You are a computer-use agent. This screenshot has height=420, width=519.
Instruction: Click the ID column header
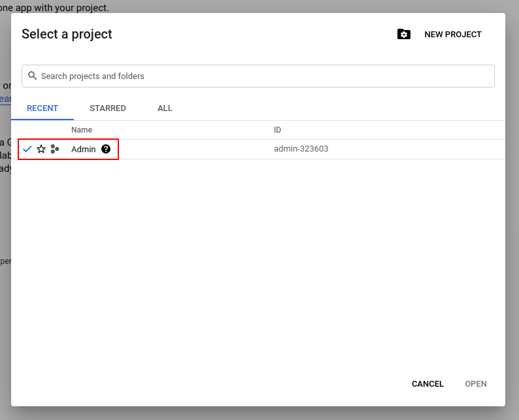(278, 130)
